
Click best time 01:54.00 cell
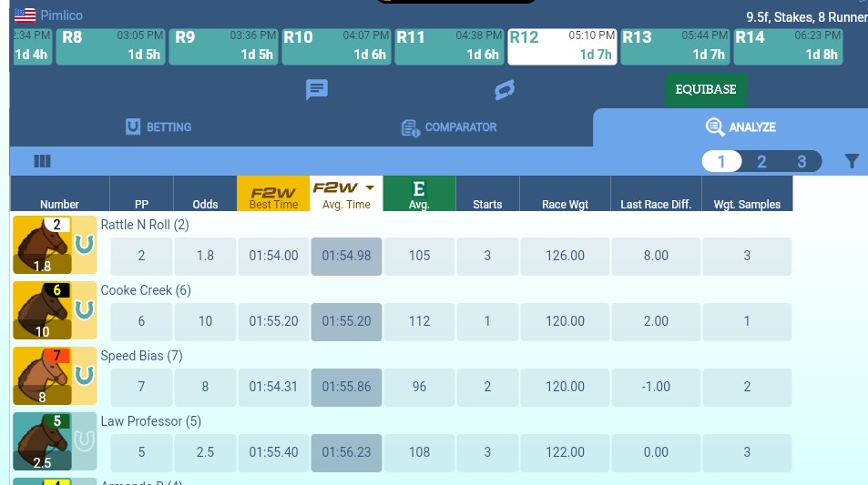pos(273,256)
